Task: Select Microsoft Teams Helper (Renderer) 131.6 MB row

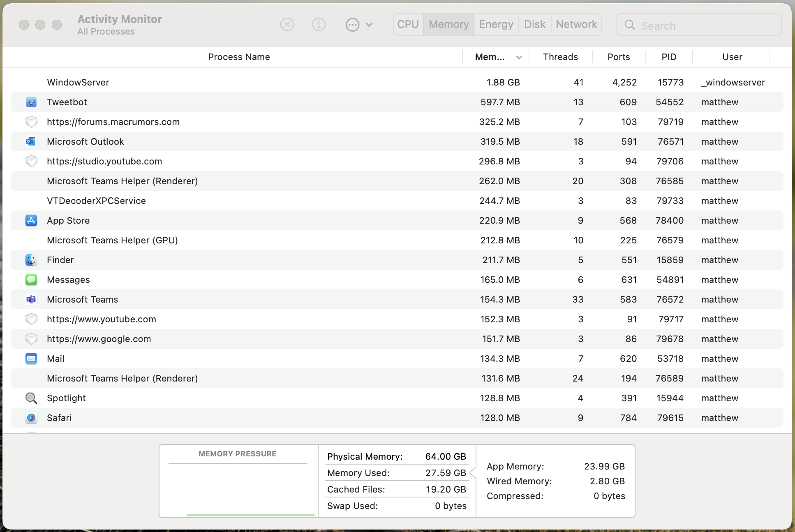Action: (x=397, y=378)
